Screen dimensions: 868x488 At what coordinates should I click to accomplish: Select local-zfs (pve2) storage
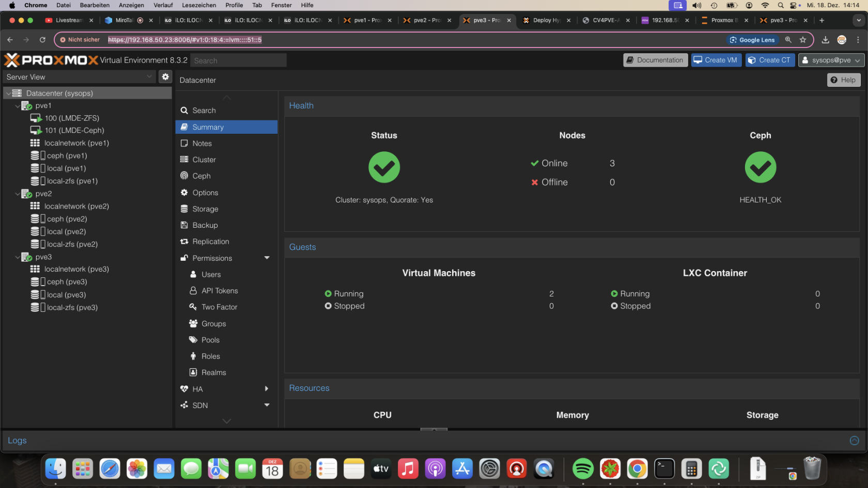coord(72,244)
